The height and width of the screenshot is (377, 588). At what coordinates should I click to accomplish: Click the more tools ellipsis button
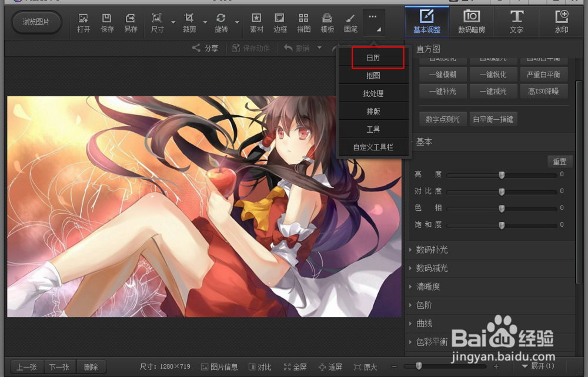[x=373, y=22]
